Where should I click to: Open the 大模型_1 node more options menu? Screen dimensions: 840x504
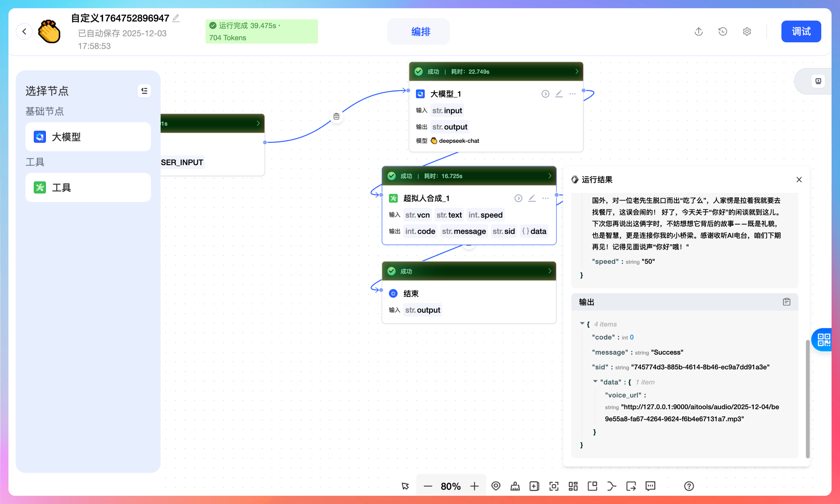tap(572, 94)
